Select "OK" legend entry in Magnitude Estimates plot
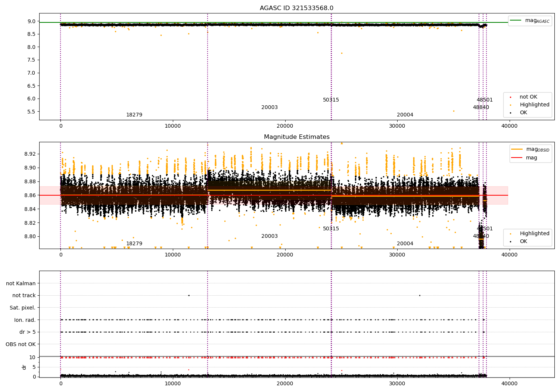The height and width of the screenshot is (392, 560). (x=519, y=241)
